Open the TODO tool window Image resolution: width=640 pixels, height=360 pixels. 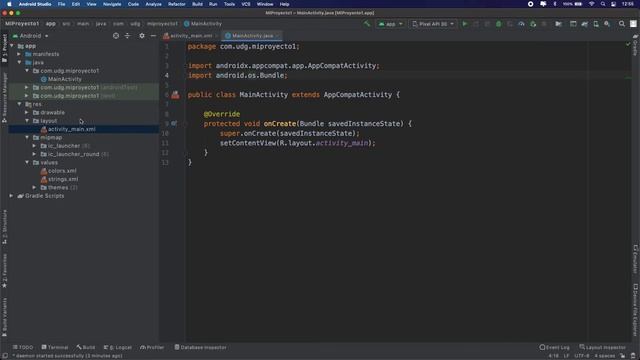tap(23, 347)
